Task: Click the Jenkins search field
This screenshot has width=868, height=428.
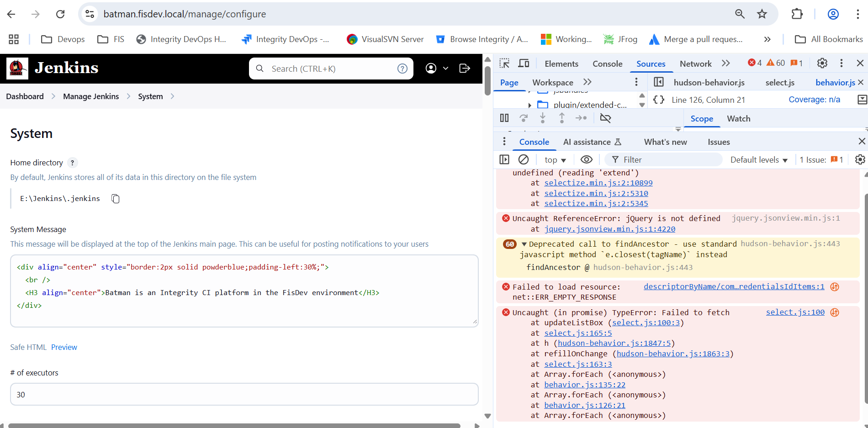Action: (331, 69)
